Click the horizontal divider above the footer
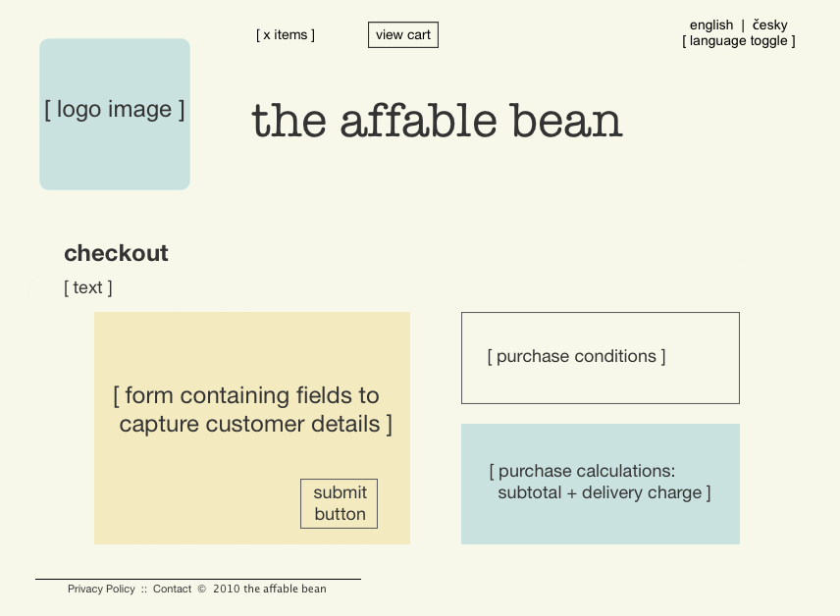840x616 pixels. coord(197,579)
